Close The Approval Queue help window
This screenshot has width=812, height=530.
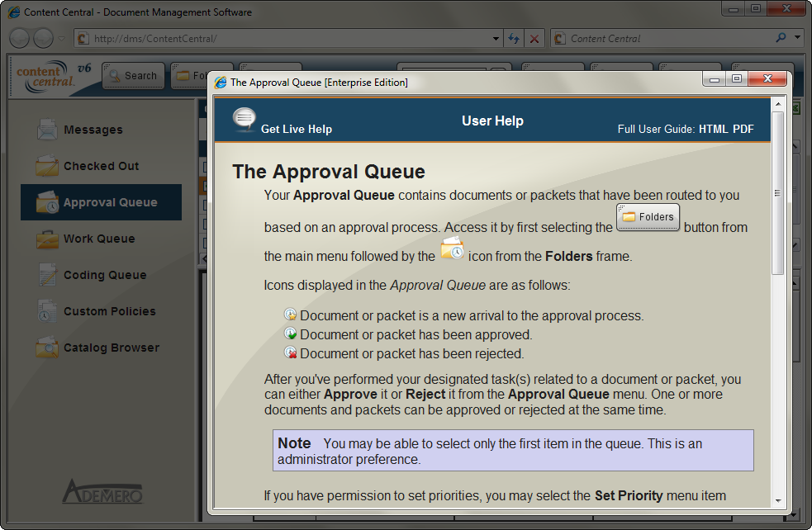768,79
